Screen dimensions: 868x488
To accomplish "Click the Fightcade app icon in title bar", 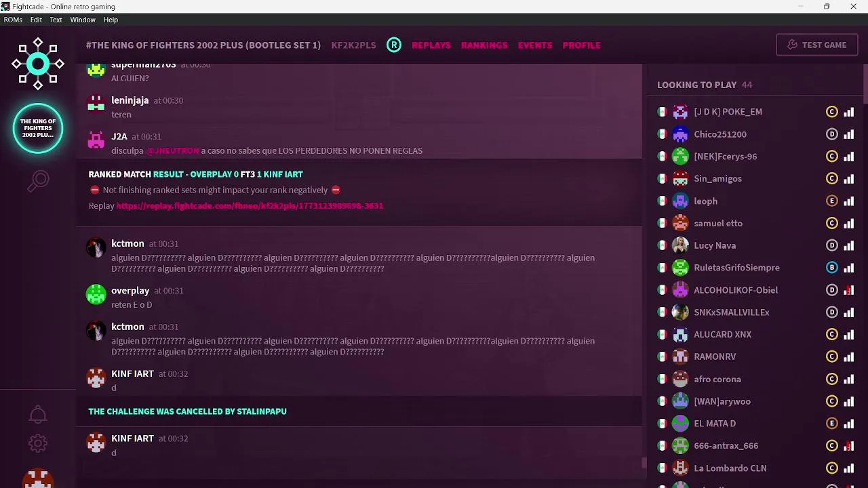I will (x=5, y=6).
